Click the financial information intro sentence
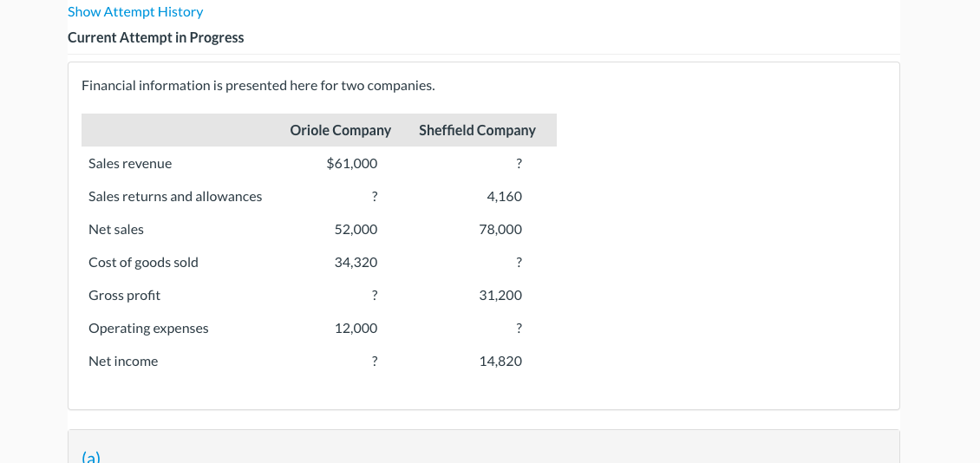The height and width of the screenshot is (463, 980). (258, 85)
